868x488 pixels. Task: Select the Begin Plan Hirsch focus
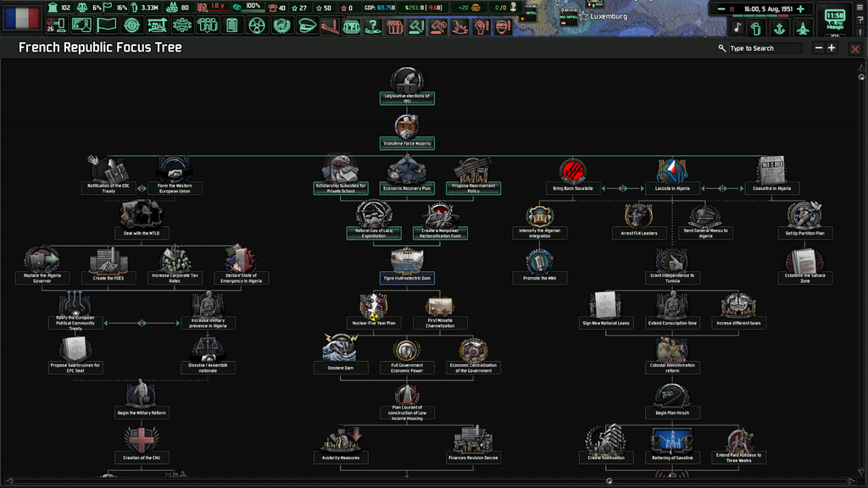click(672, 400)
